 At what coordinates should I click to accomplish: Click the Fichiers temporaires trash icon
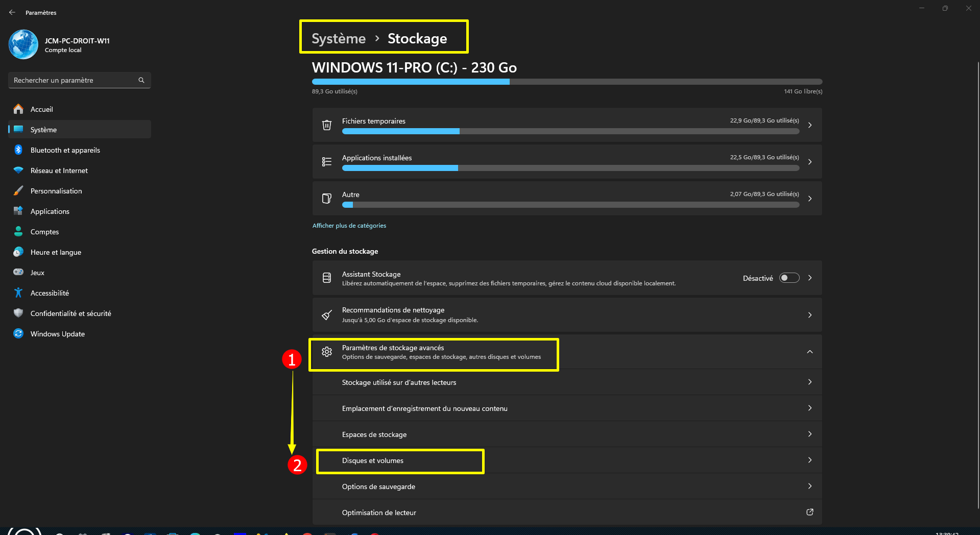pos(327,125)
